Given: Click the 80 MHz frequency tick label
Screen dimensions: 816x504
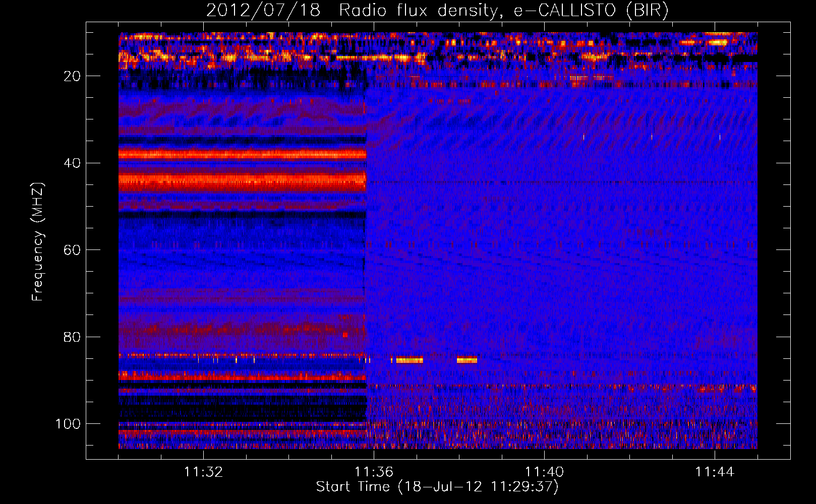Looking at the screenshot, I should [72, 337].
